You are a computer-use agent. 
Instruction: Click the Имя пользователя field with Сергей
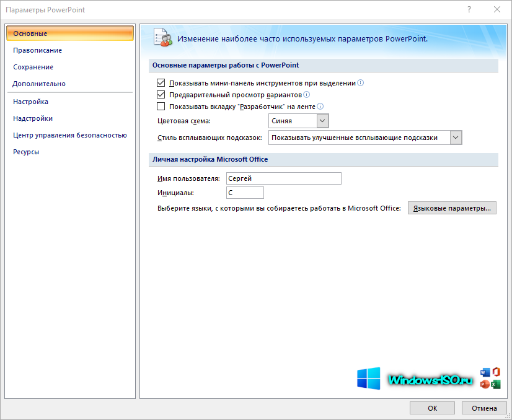point(284,178)
